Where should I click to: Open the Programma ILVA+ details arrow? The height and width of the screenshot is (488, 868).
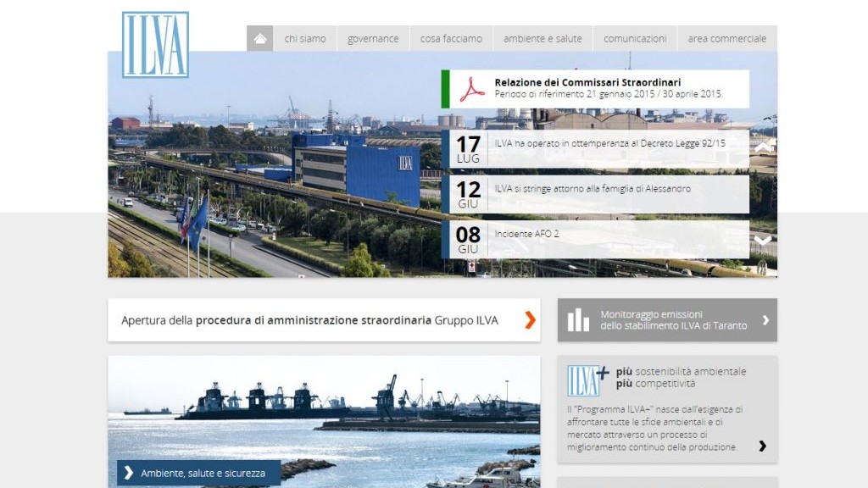pyautogui.click(x=762, y=446)
